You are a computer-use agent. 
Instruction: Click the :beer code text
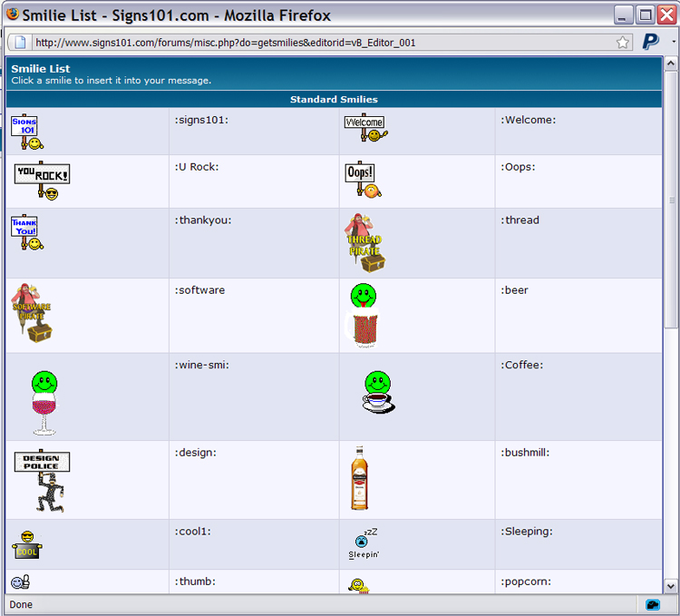[x=515, y=290]
